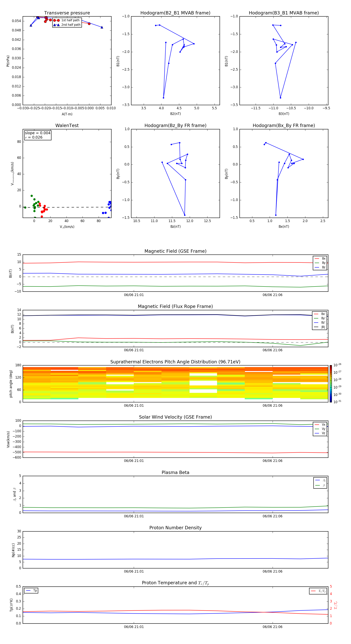351x644 pixels.
Task: Click the '10^-26' colorbar label
Action: pos(337,365)
